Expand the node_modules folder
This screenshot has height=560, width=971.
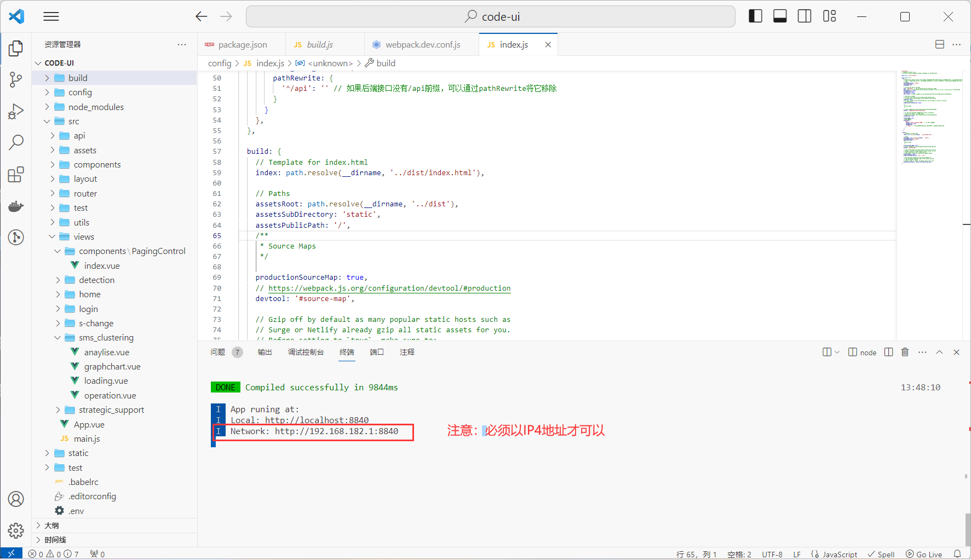coord(114,107)
